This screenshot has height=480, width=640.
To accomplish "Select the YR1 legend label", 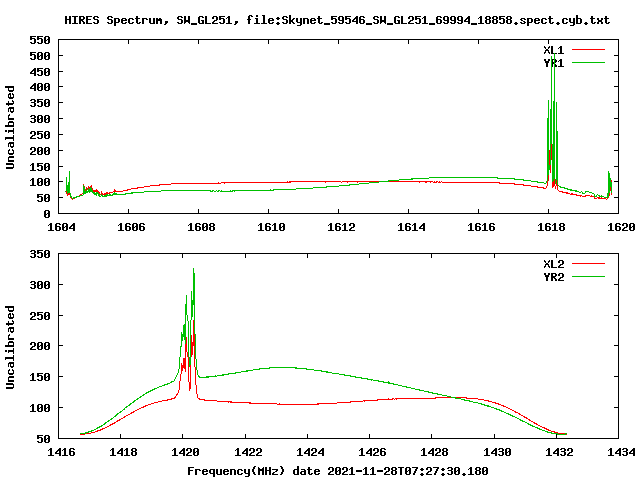I will (553, 63).
